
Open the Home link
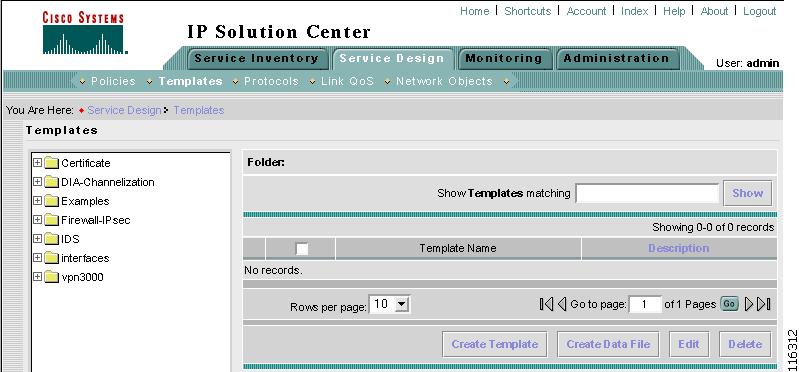click(474, 11)
